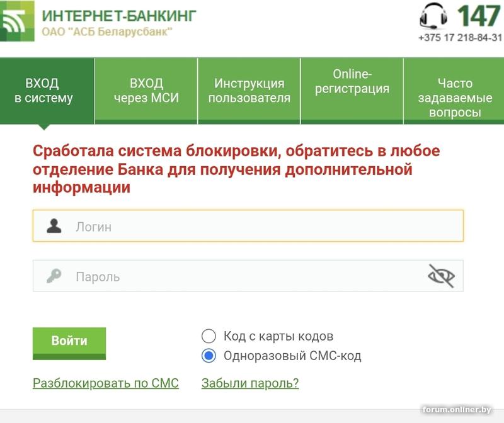Click the headset support icon

click(x=433, y=16)
